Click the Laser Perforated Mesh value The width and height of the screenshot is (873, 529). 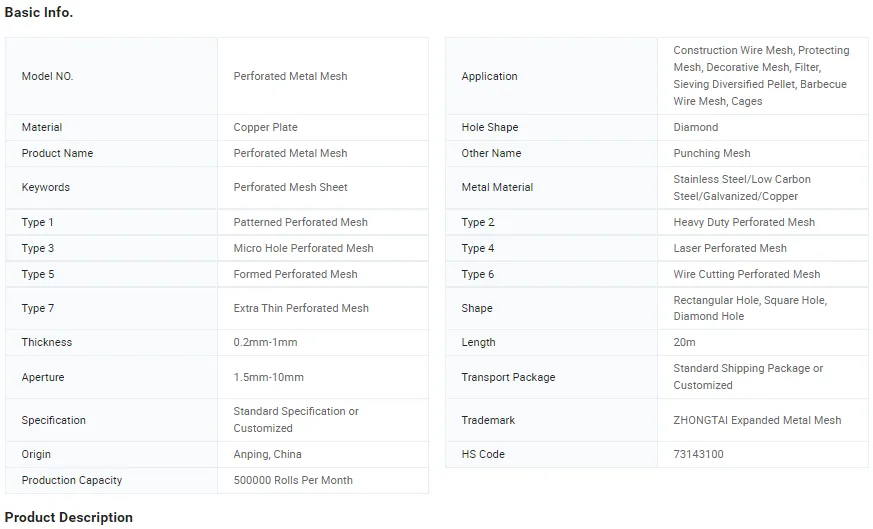coord(730,248)
